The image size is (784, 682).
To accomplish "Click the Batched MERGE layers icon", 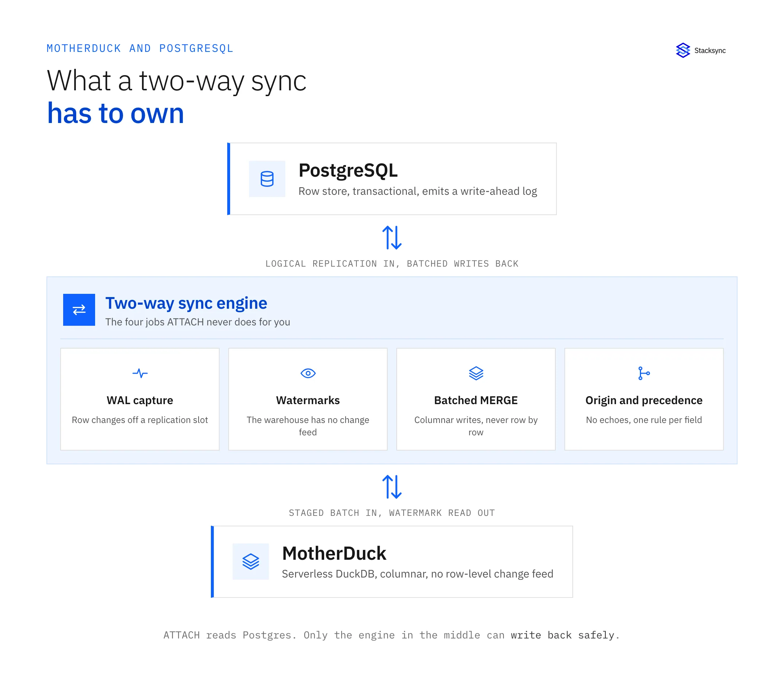I will click(x=476, y=373).
